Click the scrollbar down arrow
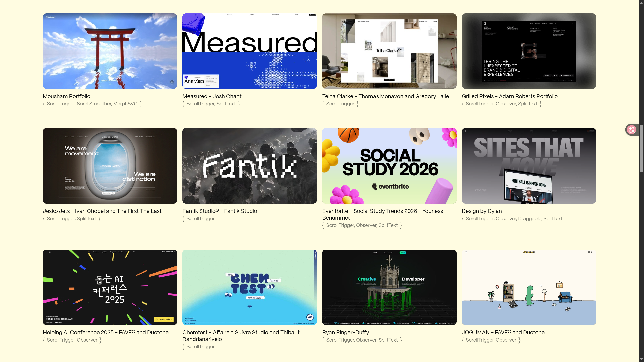The image size is (644, 362). click(641, 359)
